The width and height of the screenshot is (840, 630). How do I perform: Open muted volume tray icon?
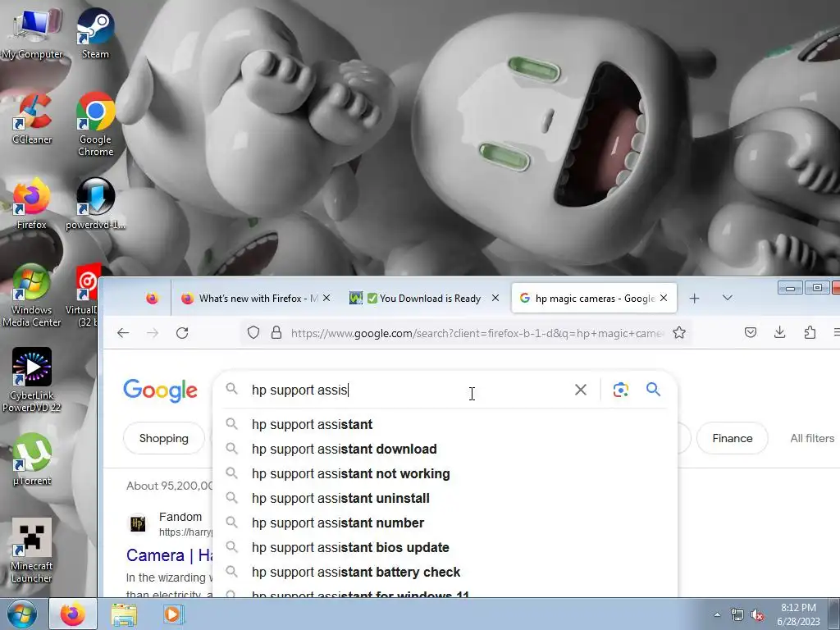click(x=757, y=615)
